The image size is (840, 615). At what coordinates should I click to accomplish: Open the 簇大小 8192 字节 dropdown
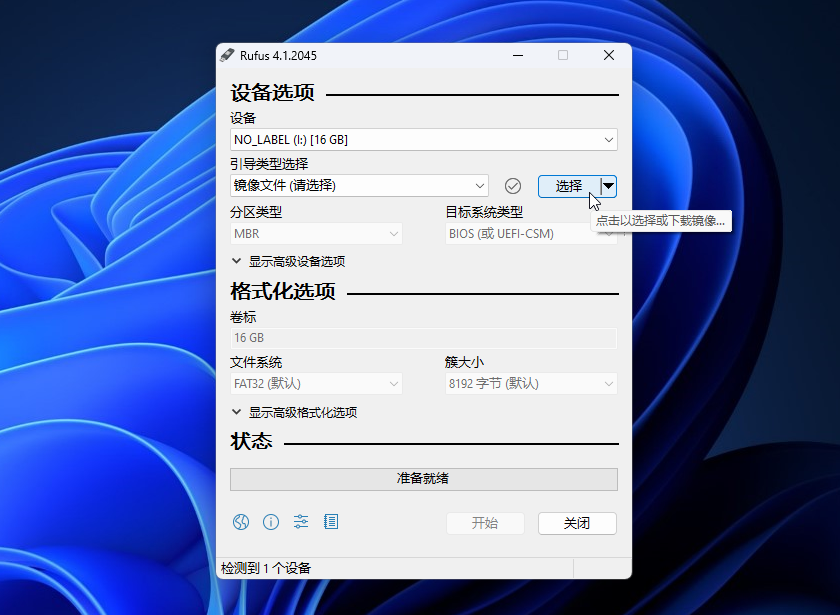click(x=531, y=384)
